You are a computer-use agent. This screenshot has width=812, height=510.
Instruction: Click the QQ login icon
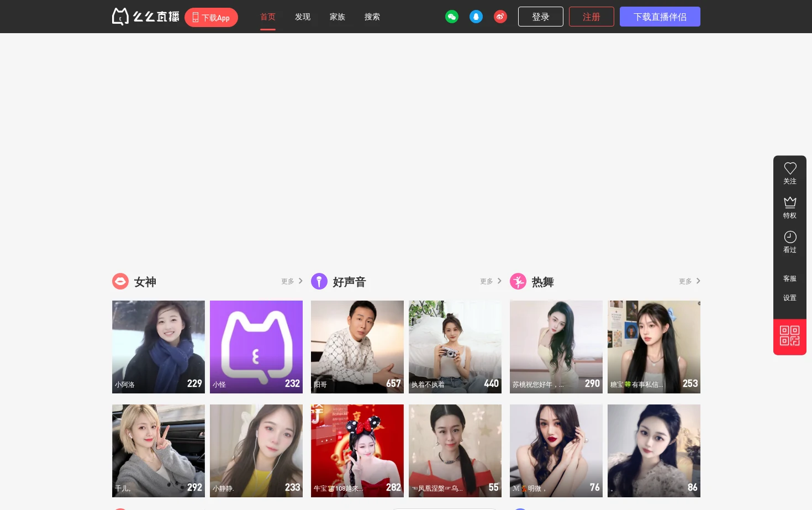(x=476, y=17)
